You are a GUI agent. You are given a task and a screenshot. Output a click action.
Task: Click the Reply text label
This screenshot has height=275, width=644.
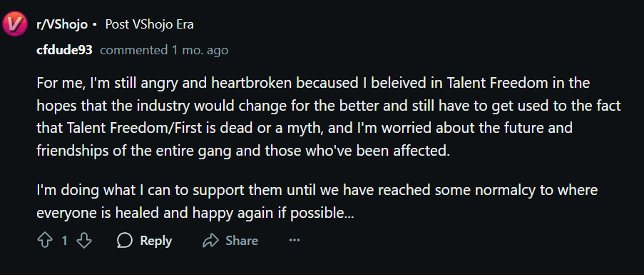tap(156, 241)
